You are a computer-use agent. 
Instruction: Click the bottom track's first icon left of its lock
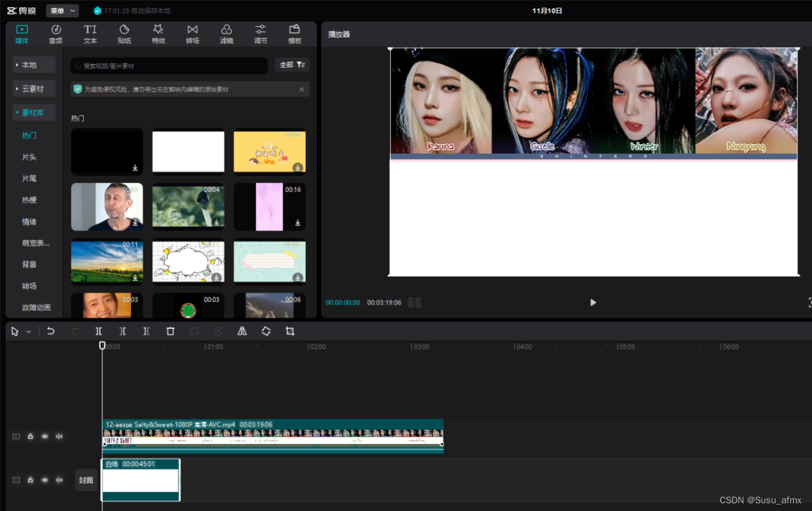(x=16, y=480)
